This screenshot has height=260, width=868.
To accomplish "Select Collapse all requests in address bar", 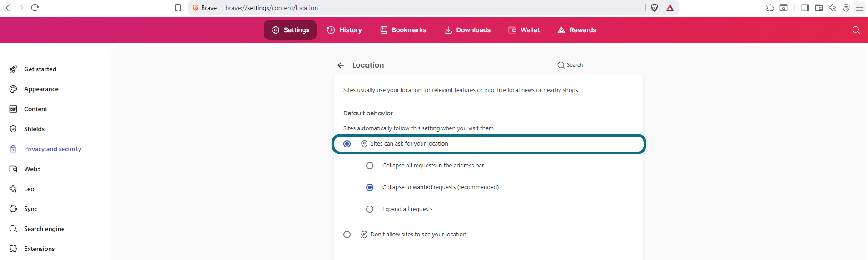I will pos(370,166).
